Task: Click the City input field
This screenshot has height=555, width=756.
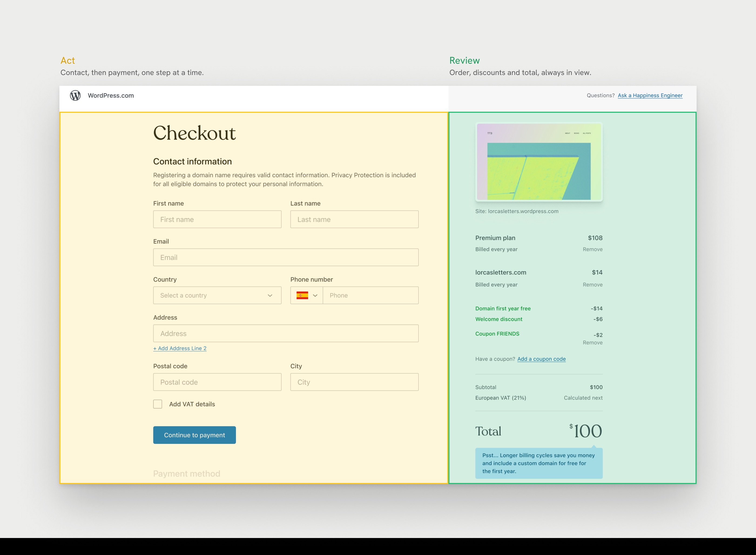Action: tap(354, 382)
